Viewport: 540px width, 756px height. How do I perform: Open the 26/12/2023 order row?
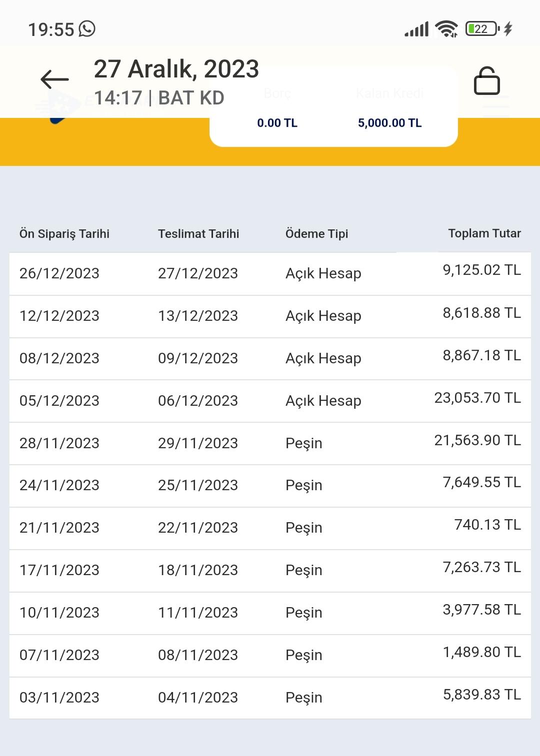coord(270,273)
